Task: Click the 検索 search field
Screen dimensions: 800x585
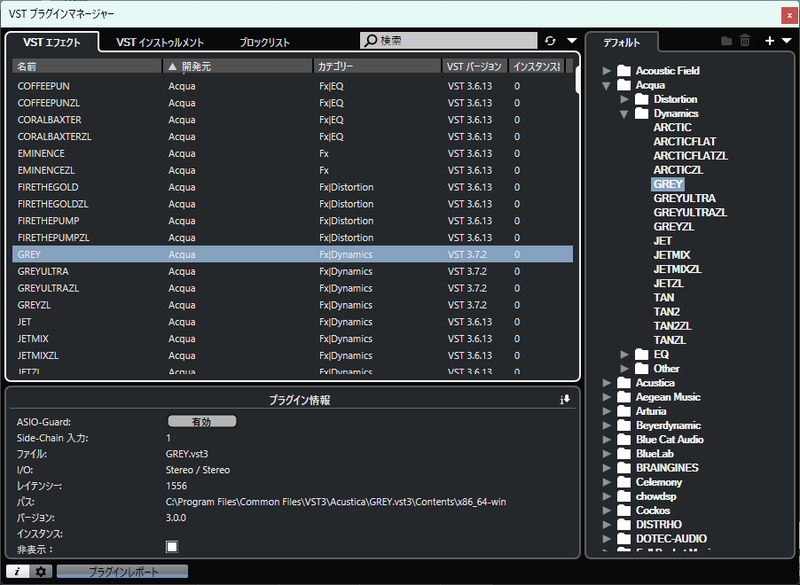Action: coord(448,40)
